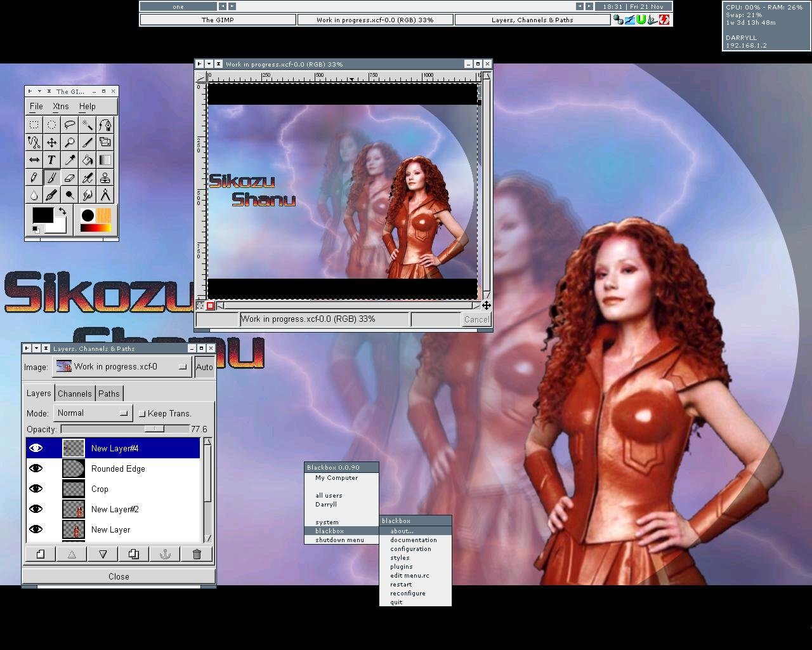Screen dimensions: 812x650
Task: Hide the New Layer#2 layer
Action: (x=36, y=509)
